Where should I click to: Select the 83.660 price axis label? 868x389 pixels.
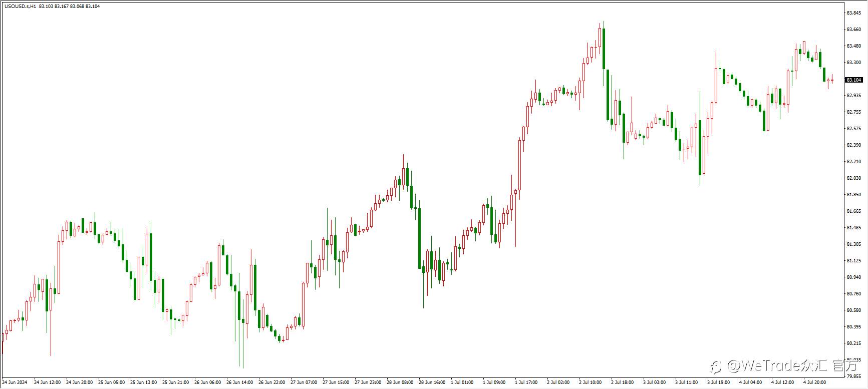click(853, 30)
